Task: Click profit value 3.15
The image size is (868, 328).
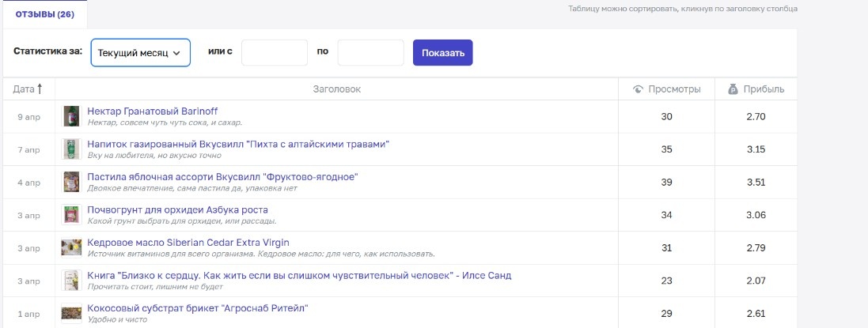Action: (756, 149)
